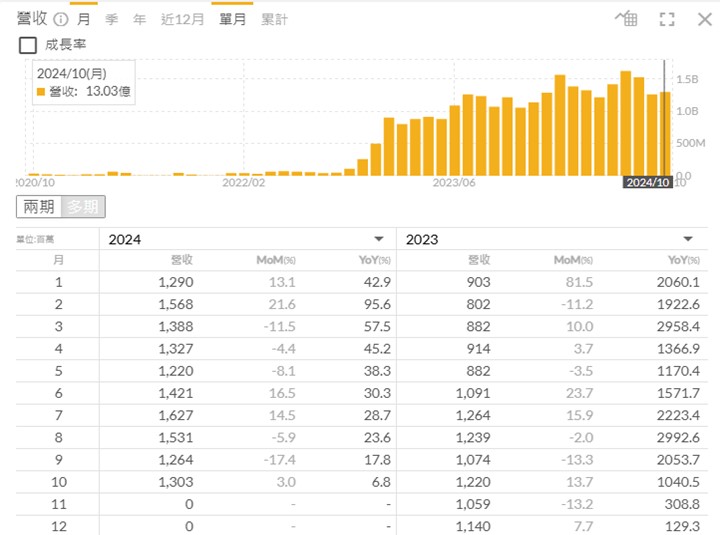Switch to the 月 tab
720x535 pixels.
pyautogui.click(x=84, y=19)
